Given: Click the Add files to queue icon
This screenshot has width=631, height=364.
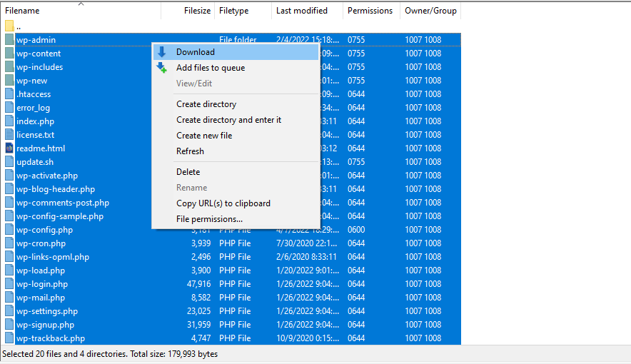Looking at the screenshot, I should click(162, 68).
